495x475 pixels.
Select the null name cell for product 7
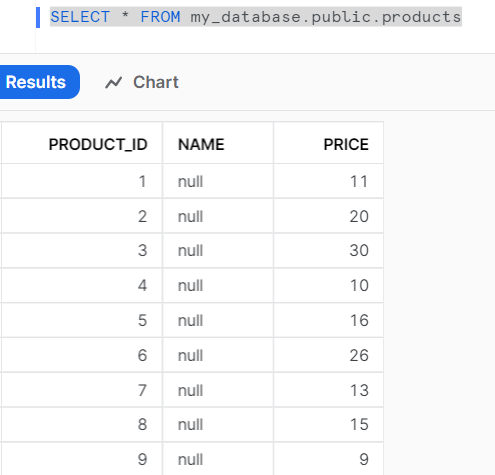(218, 390)
